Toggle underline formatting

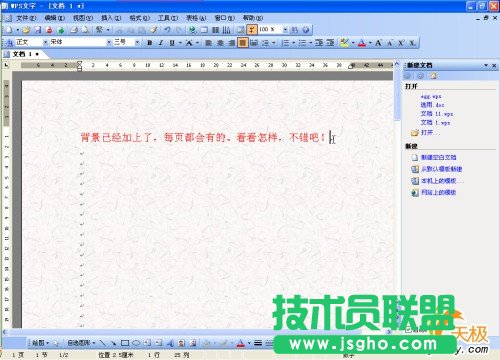172,43
